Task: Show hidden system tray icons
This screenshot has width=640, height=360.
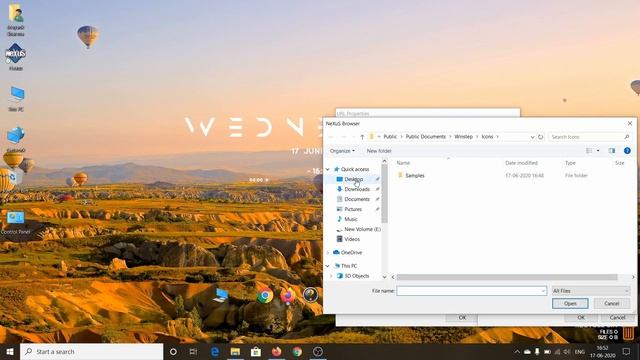Action: coord(517,351)
